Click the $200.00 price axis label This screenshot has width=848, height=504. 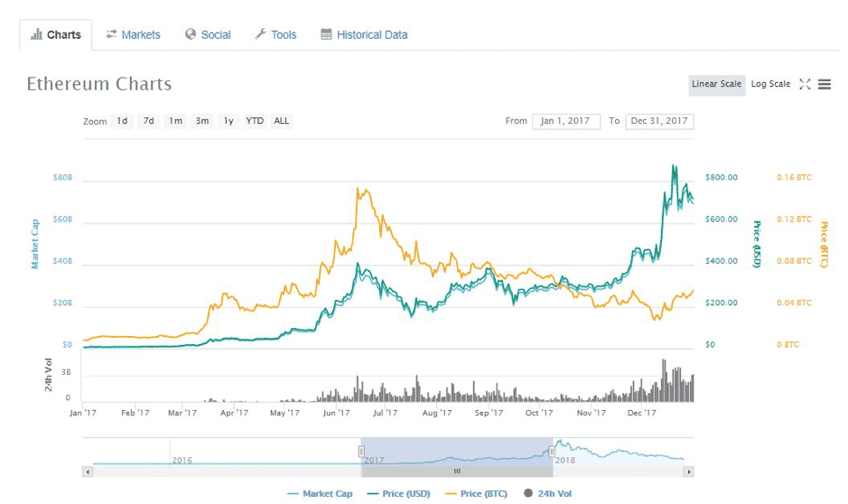coord(722,303)
